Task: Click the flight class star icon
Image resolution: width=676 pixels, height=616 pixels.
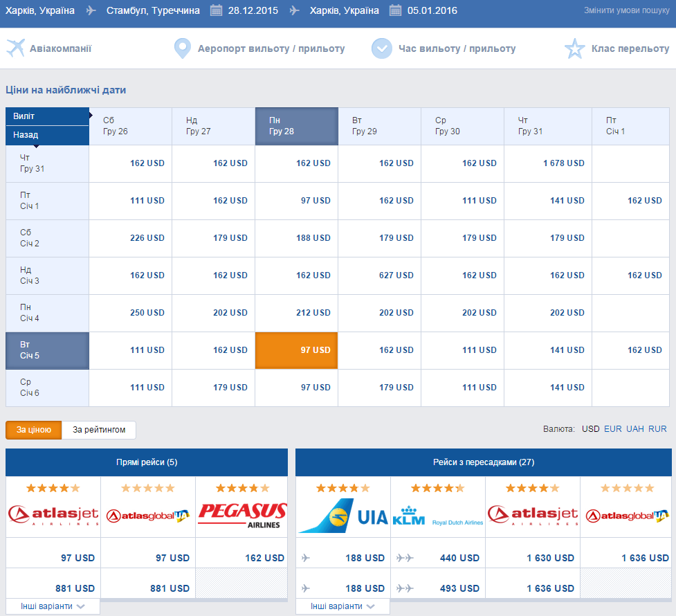Action: coord(575,48)
